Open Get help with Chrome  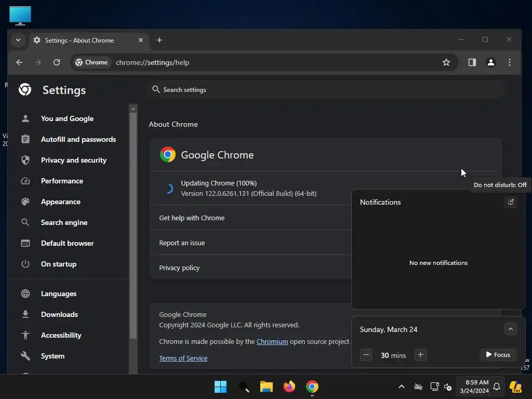[x=250, y=218]
